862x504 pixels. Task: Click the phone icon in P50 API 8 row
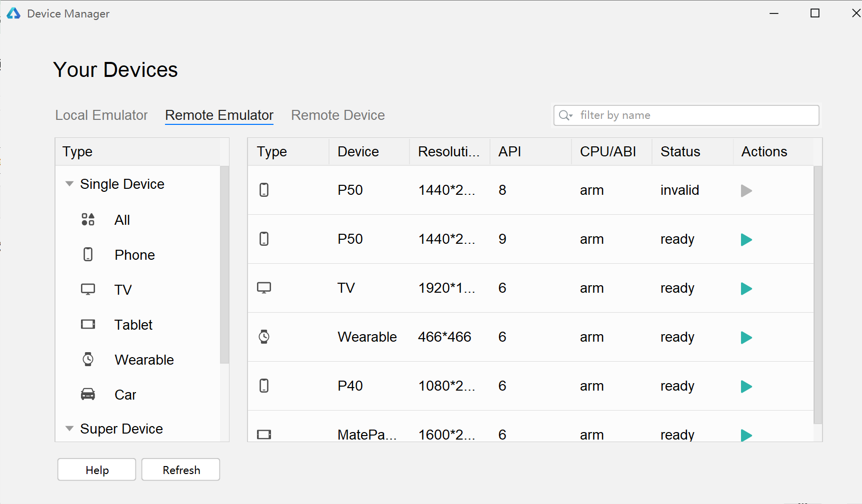(264, 190)
